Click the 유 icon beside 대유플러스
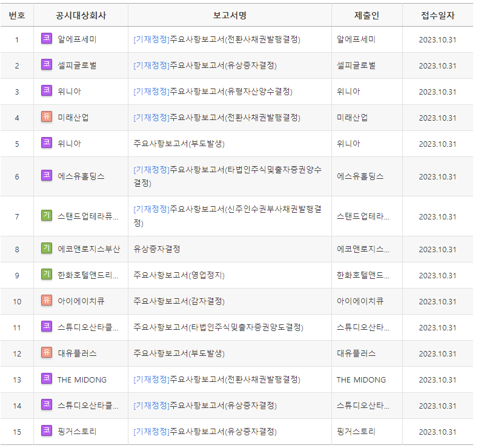This screenshot has width=478, height=448. point(47,353)
